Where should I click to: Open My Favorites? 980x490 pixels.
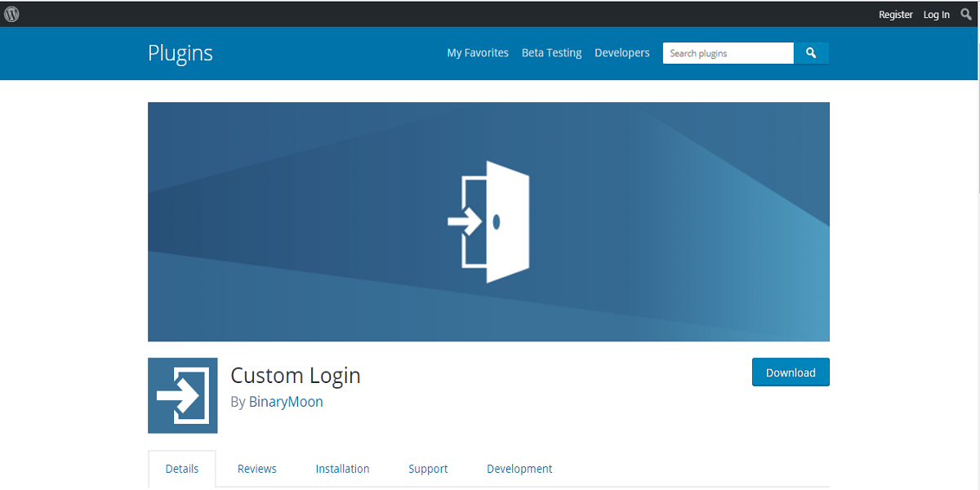click(x=478, y=53)
